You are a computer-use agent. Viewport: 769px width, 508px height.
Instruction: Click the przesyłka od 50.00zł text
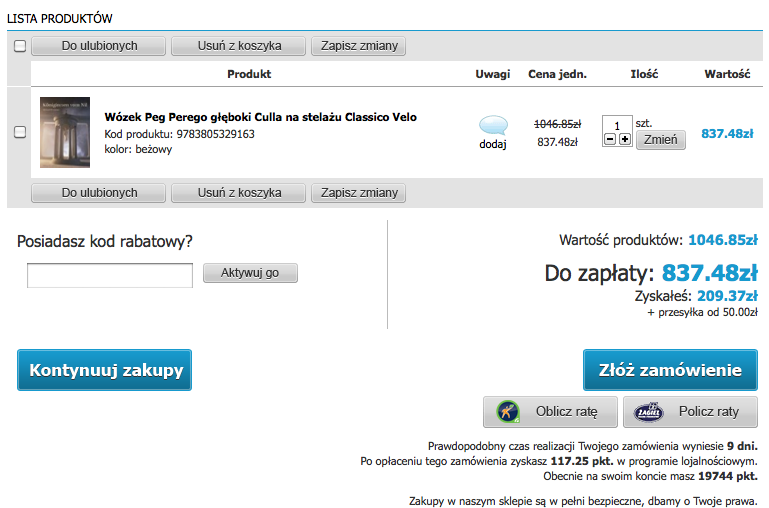click(703, 312)
